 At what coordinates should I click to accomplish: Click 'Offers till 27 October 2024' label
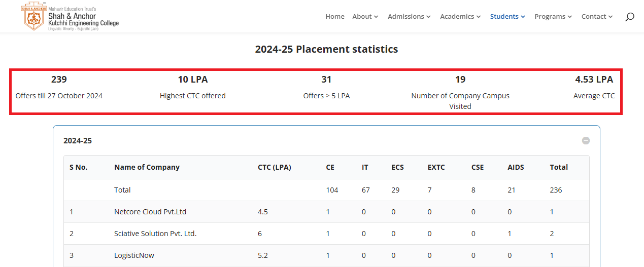[59, 96]
